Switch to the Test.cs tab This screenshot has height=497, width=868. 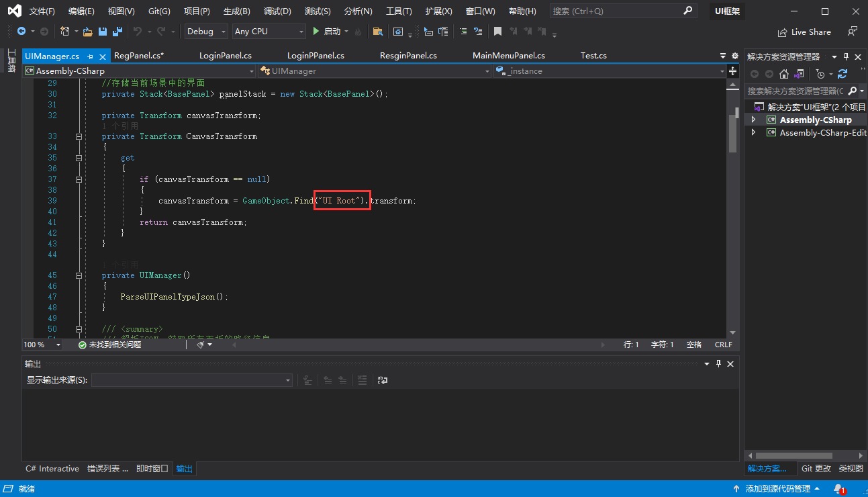(x=593, y=56)
